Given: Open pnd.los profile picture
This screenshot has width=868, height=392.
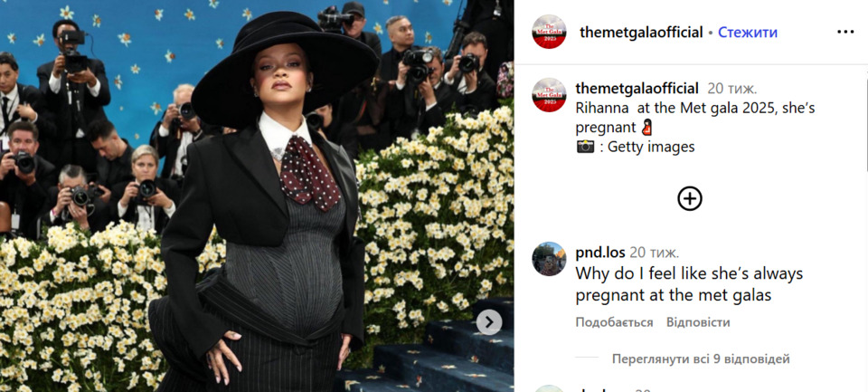Looking at the screenshot, I should (549, 259).
